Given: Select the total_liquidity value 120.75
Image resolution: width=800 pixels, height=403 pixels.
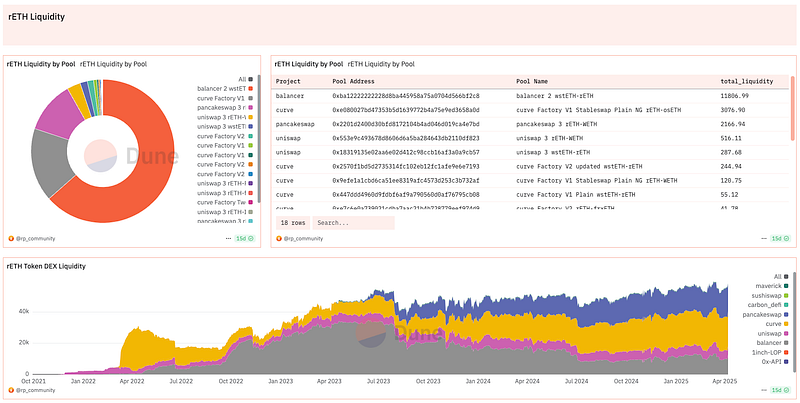Looking at the screenshot, I should click(731, 181).
